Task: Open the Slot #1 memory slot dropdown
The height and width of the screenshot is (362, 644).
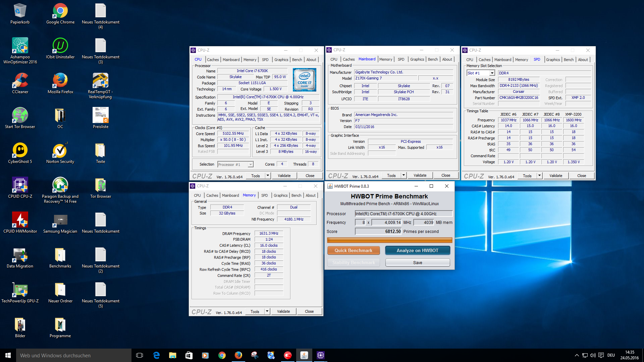Action: (481, 73)
